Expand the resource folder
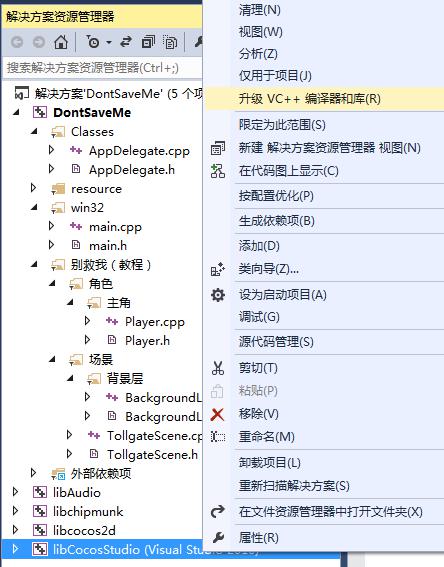Screen dimensions: 444x567 tap(33, 188)
